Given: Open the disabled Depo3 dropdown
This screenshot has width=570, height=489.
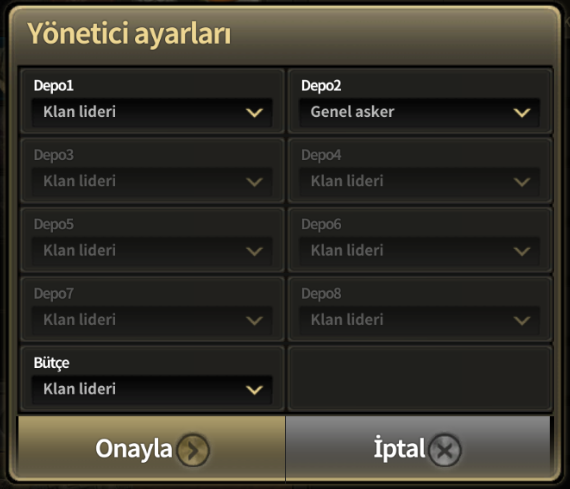Looking at the screenshot, I should (x=152, y=181).
